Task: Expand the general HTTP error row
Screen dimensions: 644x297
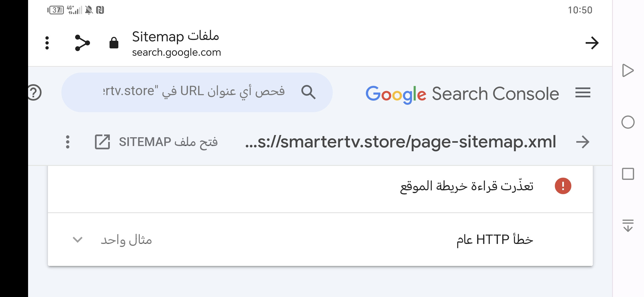Action: click(319, 240)
